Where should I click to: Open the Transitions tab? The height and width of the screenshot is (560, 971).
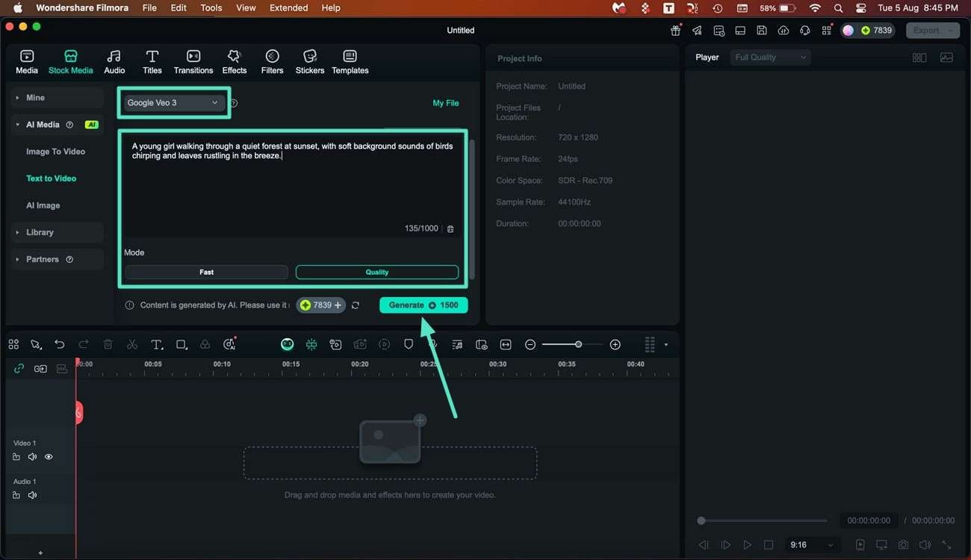(x=193, y=62)
